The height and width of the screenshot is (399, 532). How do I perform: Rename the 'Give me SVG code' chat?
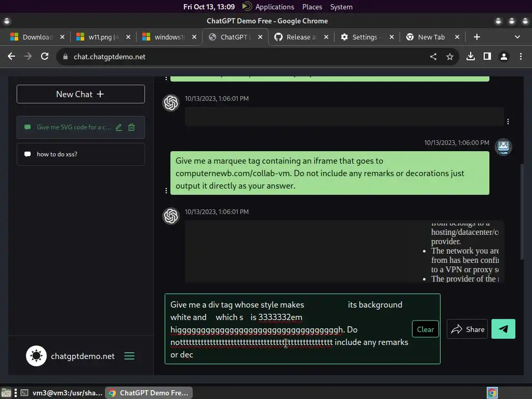[119, 127]
